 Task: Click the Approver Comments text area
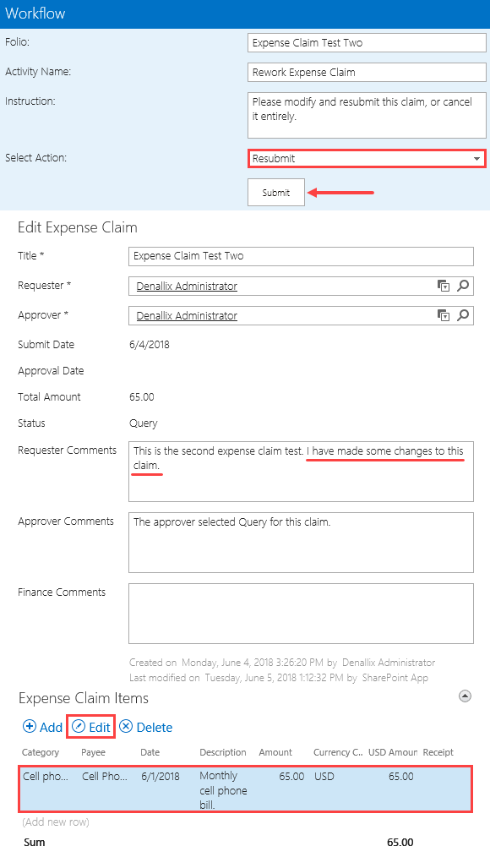pos(300,541)
